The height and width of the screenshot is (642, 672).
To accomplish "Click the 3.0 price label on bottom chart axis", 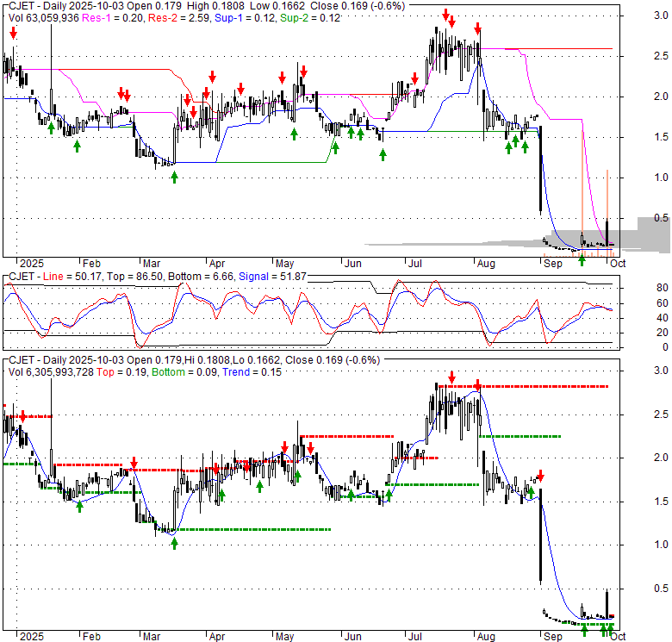I will (661, 371).
